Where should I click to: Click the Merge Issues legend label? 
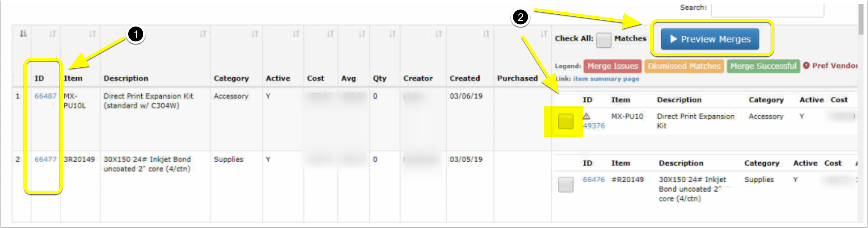pos(612,66)
